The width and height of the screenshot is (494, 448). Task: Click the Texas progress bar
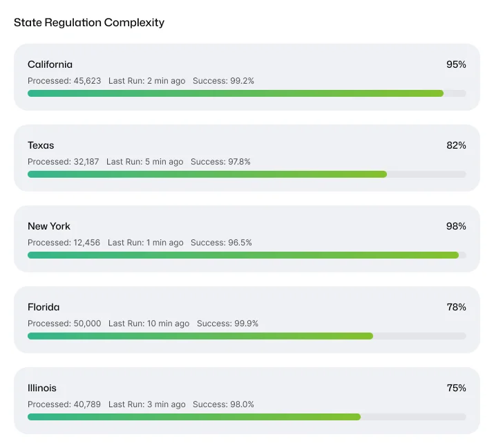pyautogui.click(x=247, y=174)
